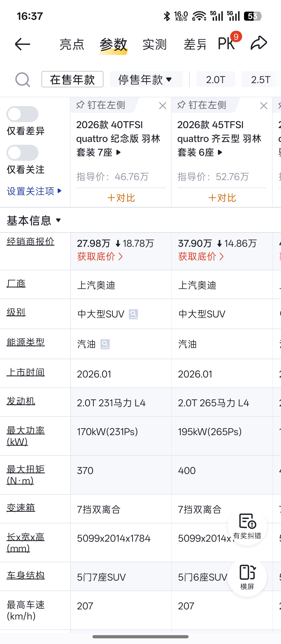
Task: Switch to landscape with 横屏 icon
Action: (x=247, y=577)
